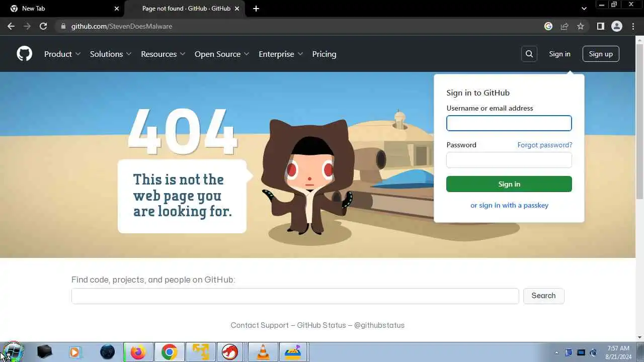Click the green Sign in button
The image size is (644, 362).
click(x=509, y=184)
